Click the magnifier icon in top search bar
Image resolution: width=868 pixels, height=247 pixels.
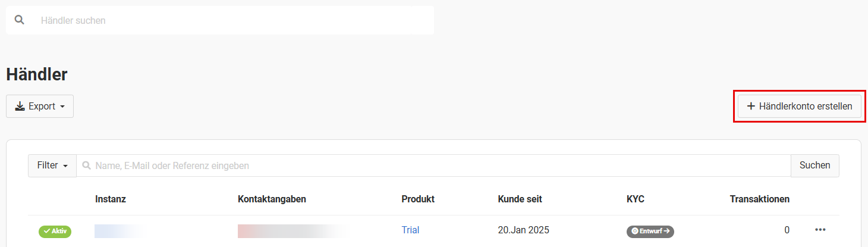(x=20, y=20)
